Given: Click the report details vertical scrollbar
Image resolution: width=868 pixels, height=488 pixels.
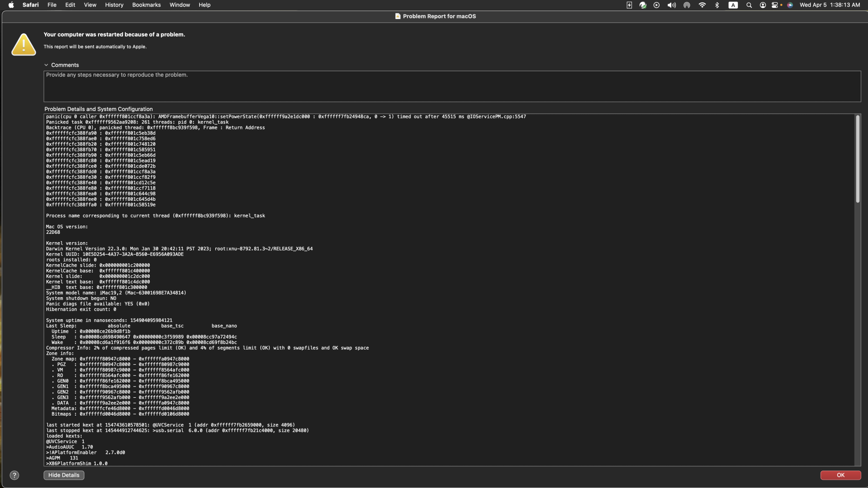Looking at the screenshot, I should (858, 159).
